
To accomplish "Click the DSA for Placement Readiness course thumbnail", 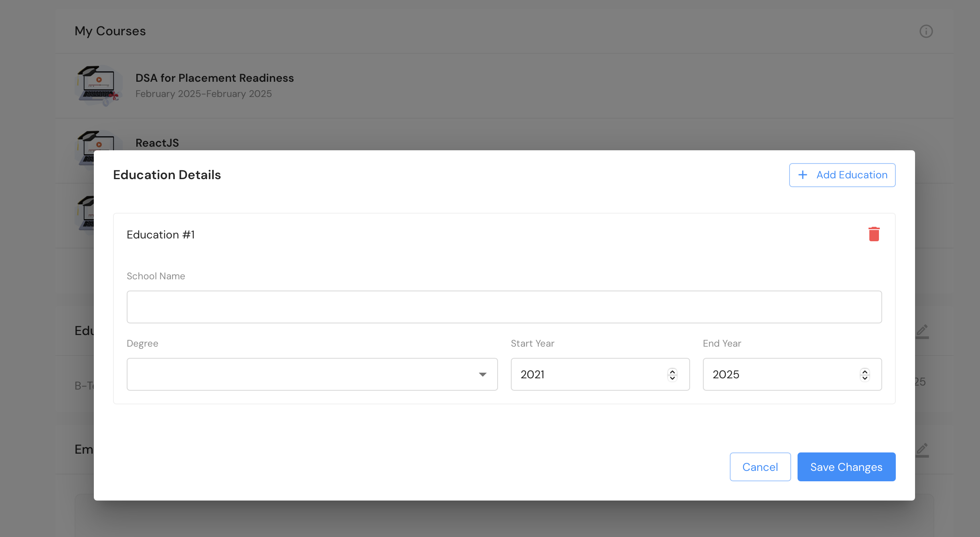I will tap(99, 85).
